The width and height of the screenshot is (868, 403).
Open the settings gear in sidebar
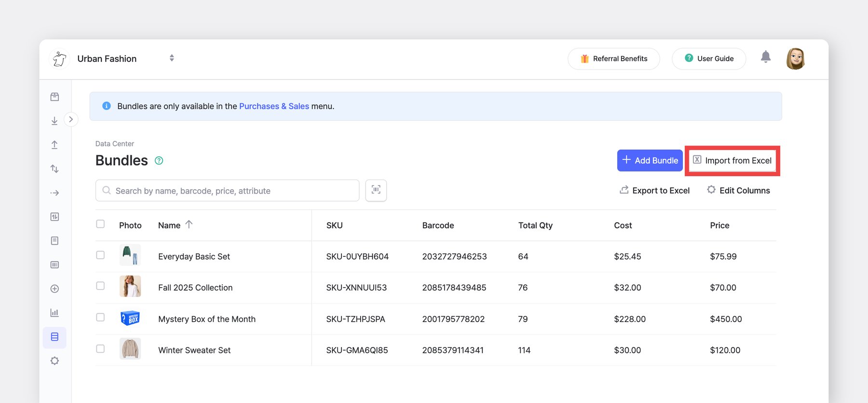click(54, 361)
